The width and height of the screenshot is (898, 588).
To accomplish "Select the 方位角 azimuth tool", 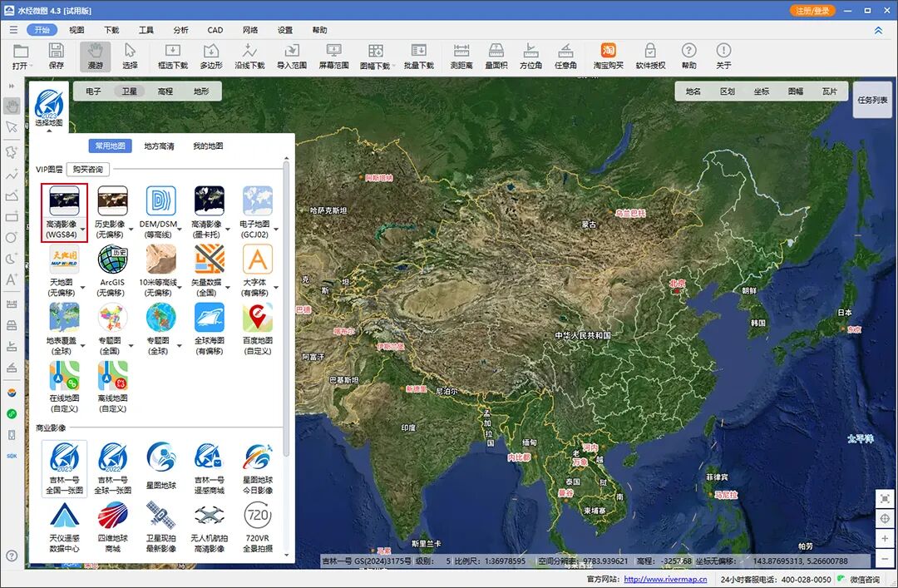I will [x=530, y=57].
